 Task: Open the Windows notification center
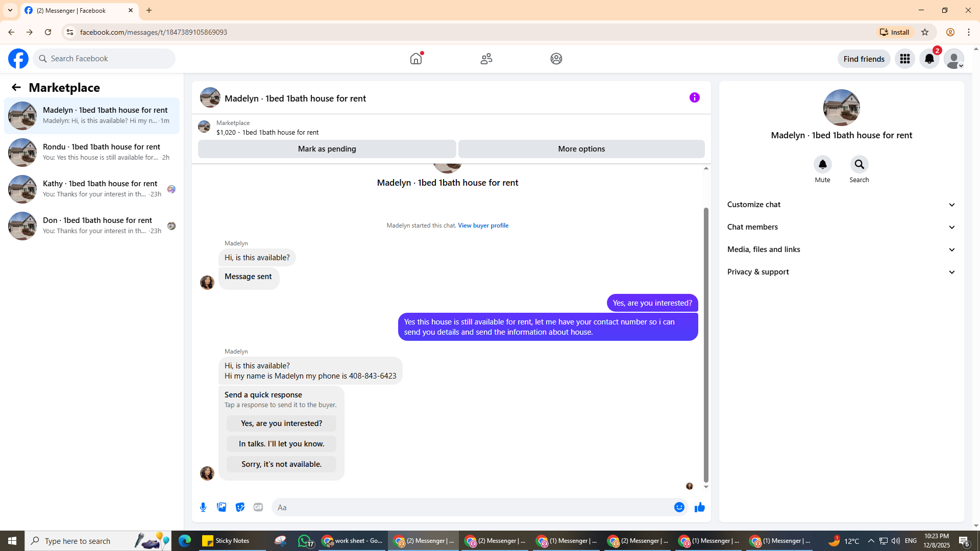click(964, 541)
